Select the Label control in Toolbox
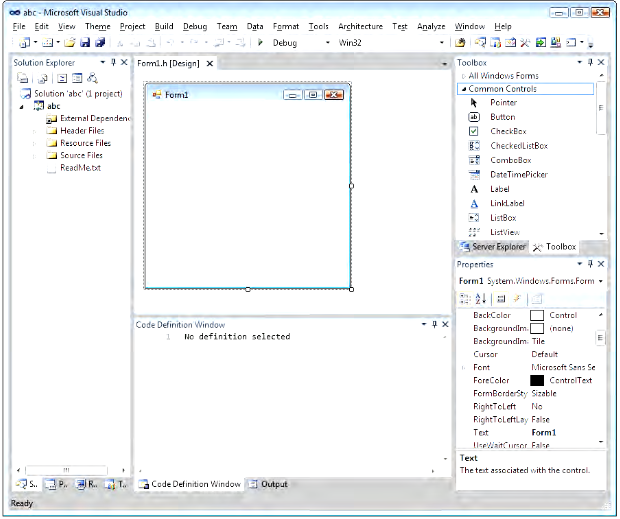Screen dimensions: 620x519 [x=499, y=189]
